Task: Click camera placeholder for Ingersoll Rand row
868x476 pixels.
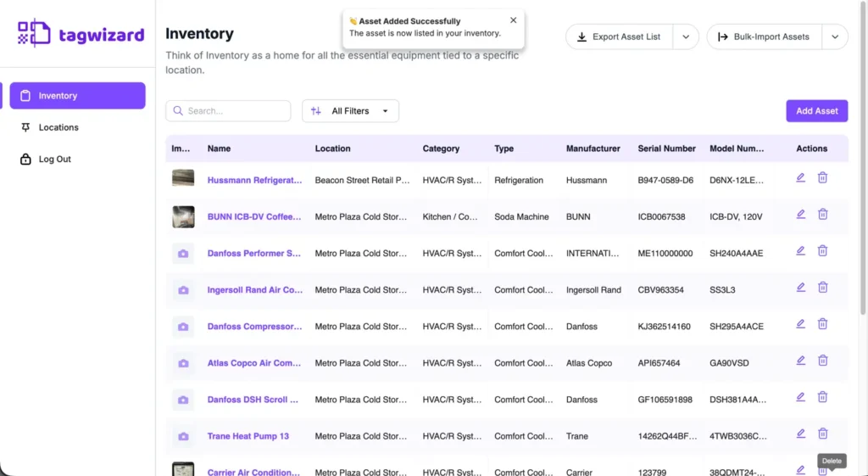Action: pos(183,290)
